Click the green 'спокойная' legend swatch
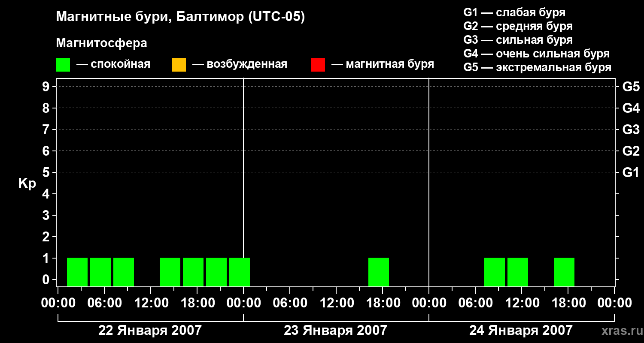The image size is (644, 343). tap(63, 64)
